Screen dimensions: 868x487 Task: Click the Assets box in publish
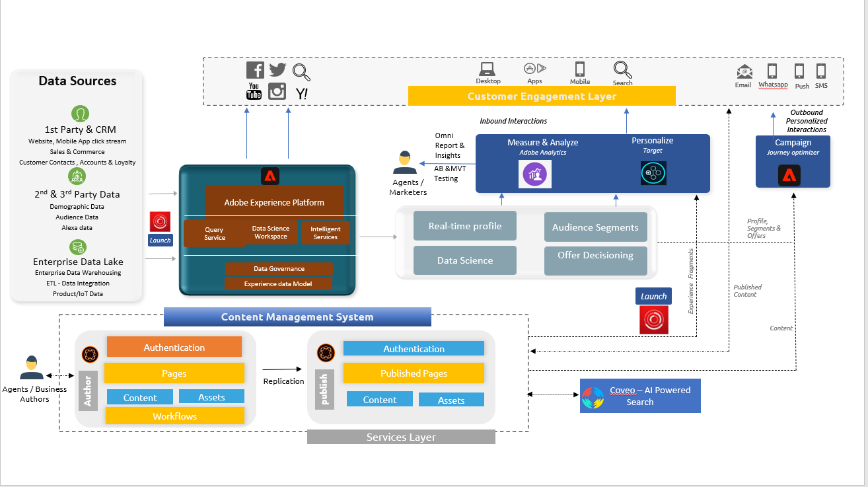coord(451,400)
